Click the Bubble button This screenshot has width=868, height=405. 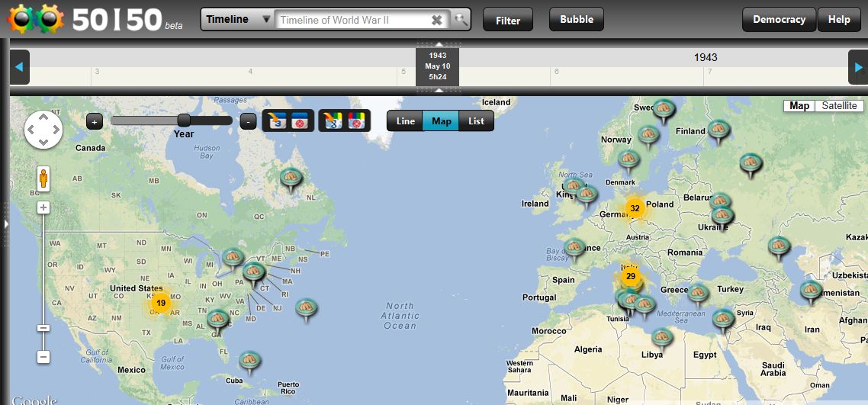[577, 19]
